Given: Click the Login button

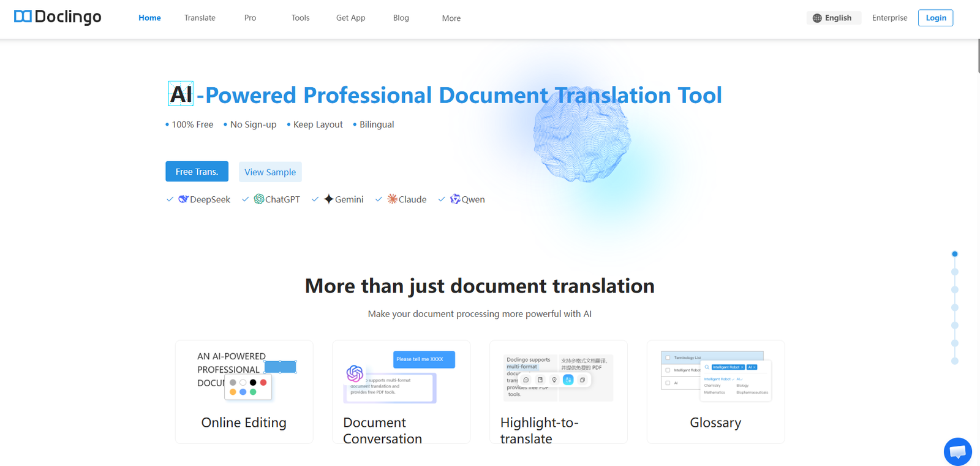Looking at the screenshot, I should point(935,18).
